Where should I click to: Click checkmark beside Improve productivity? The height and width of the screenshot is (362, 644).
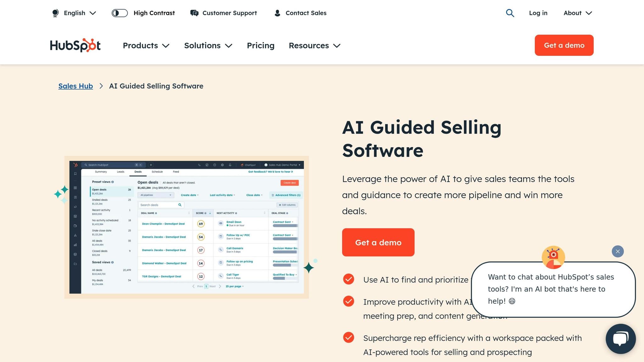348,301
